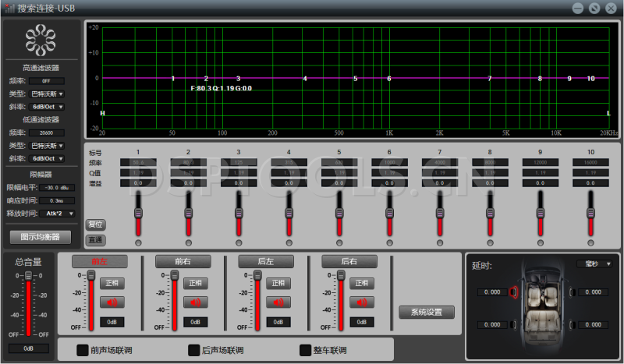The width and height of the screenshot is (624, 364).
Task: Select EQ band point 5 on graph
Action: tap(355, 79)
